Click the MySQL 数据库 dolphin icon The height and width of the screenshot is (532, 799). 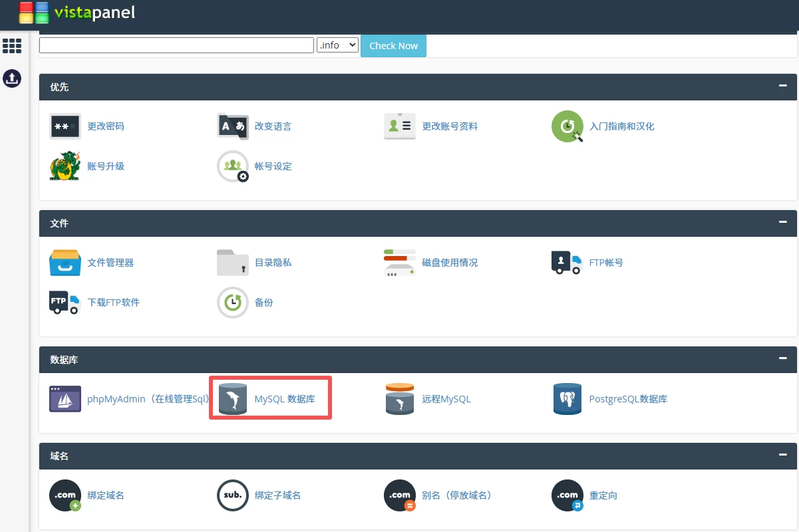point(232,399)
